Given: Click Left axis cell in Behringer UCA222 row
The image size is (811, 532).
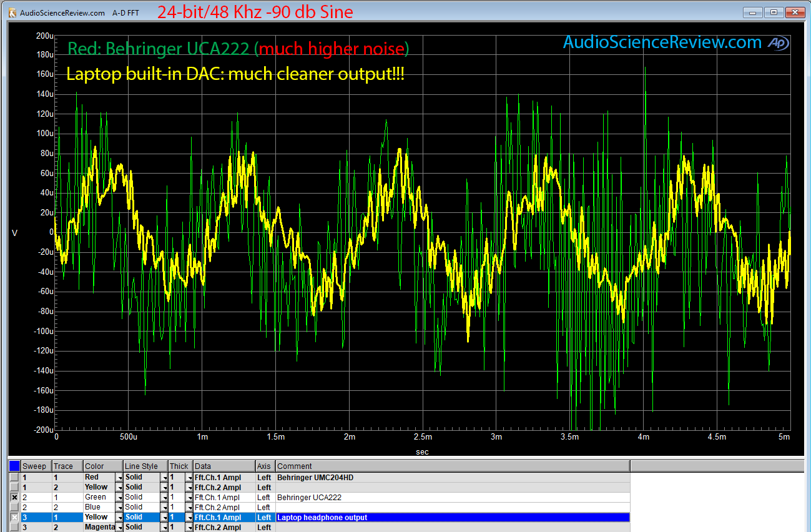Looking at the screenshot, I should pos(265,497).
